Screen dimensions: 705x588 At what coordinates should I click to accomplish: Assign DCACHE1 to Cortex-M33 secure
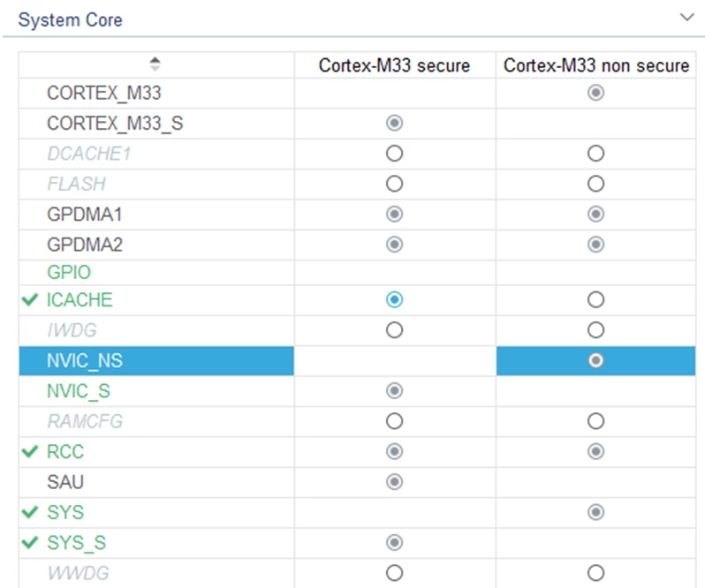(x=394, y=154)
